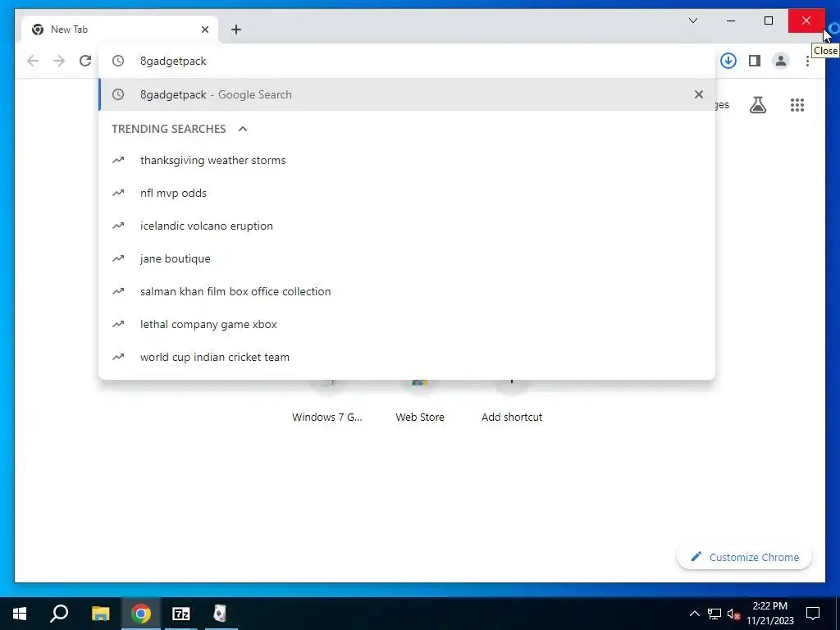Select the New Tab tab
The width and height of the screenshot is (840, 630).
coord(120,30)
